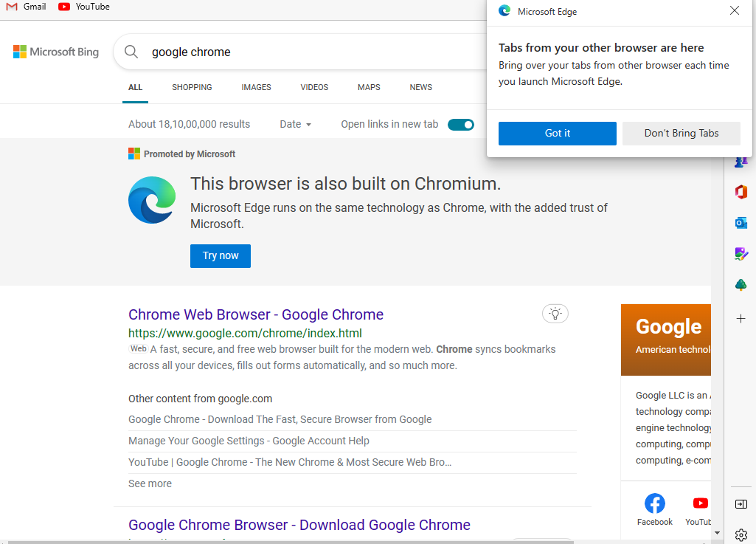This screenshot has width=756, height=544.
Task: Click the Don't Bring Tabs button
Action: pos(681,134)
